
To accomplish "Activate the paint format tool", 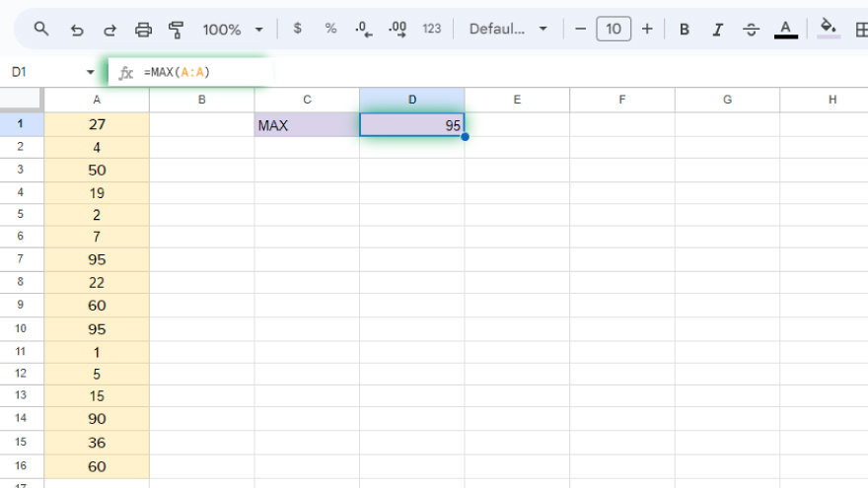I will click(177, 30).
